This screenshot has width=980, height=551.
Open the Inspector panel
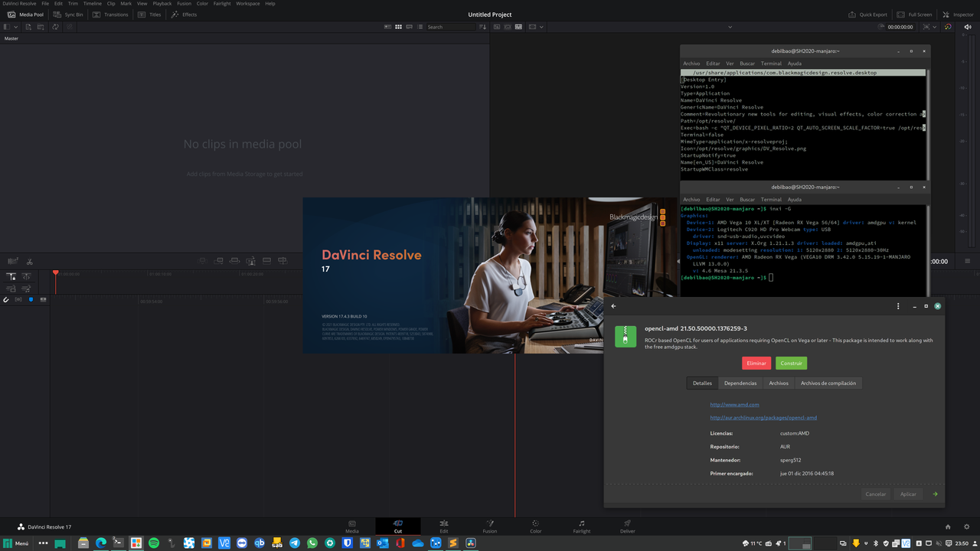coord(958,15)
